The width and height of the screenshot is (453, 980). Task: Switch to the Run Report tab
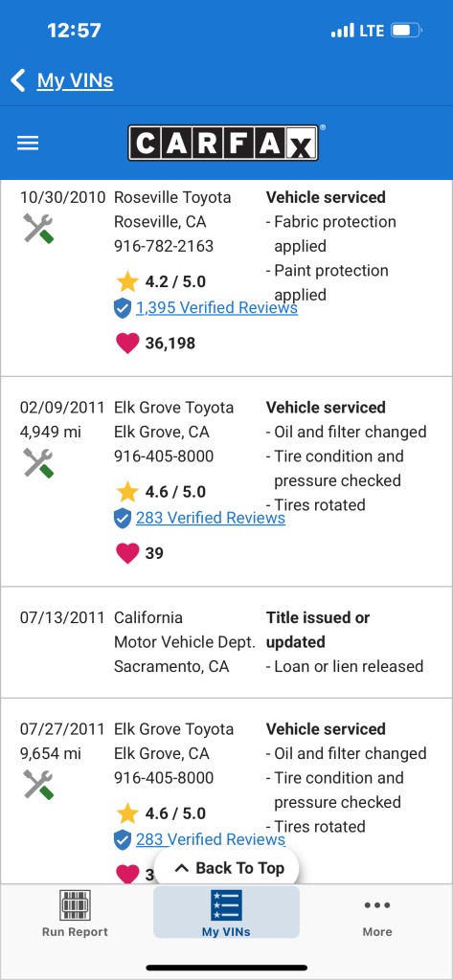(75, 913)
